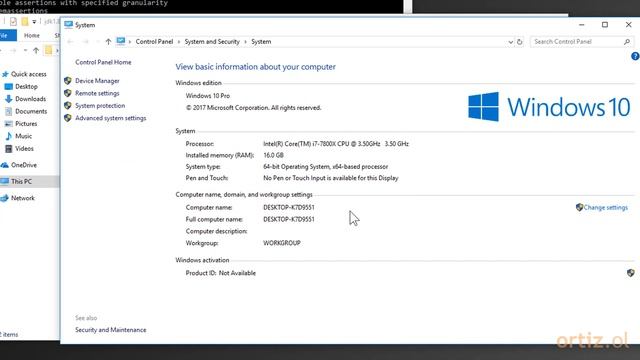Click computer name DESKTOP-K7D9551 value

pos(289,207)
